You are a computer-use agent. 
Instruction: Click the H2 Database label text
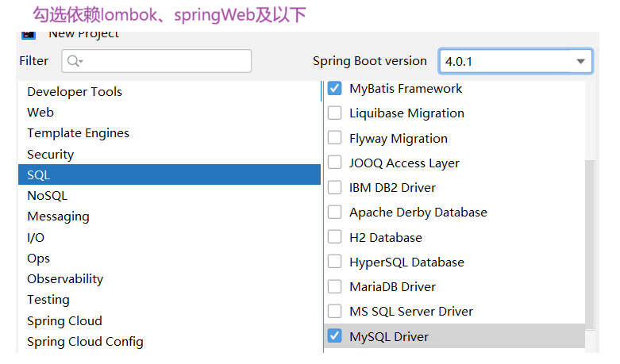pyautogui.click(x=386, y=237)
